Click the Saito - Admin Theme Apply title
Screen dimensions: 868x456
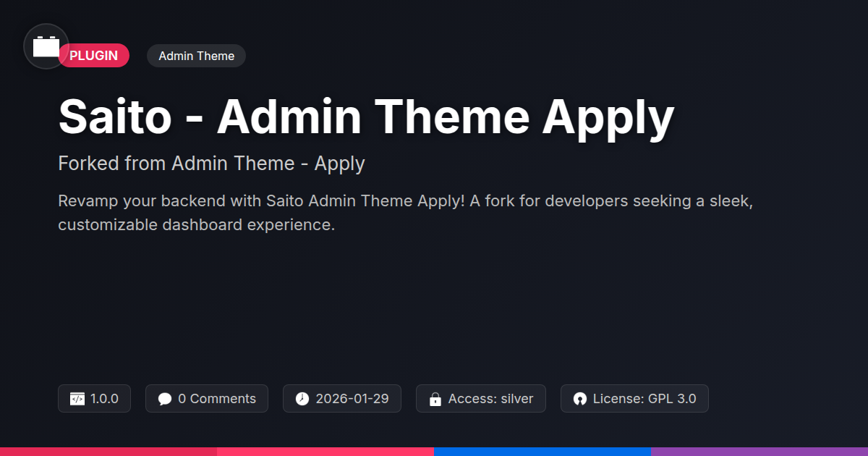(x=366, y=117)
